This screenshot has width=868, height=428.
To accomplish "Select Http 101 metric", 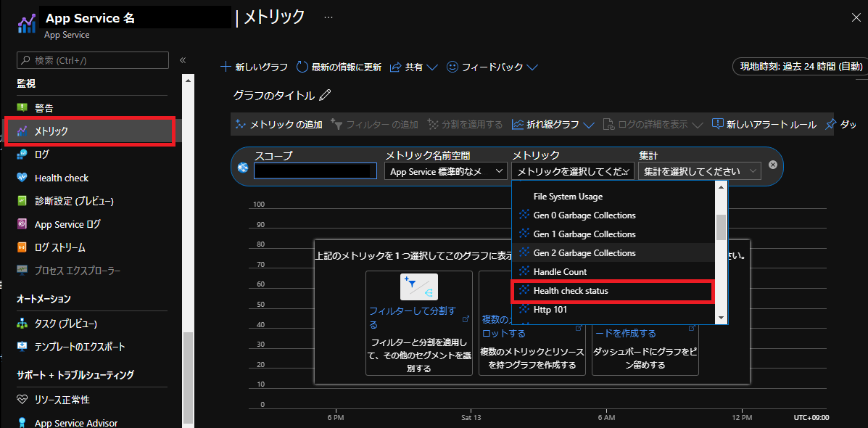I will pyautogui.click(x=613, y=310).
